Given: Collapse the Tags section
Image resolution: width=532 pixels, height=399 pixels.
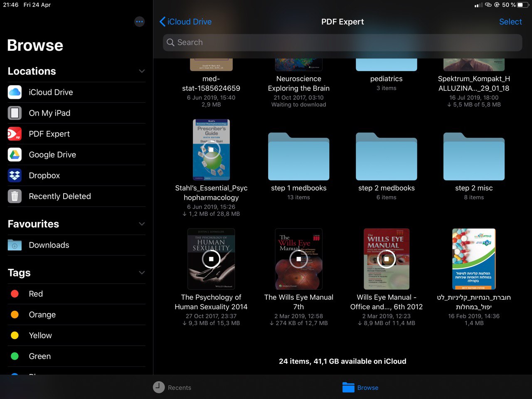Looking at the screenshot, I should coord(142,273).
